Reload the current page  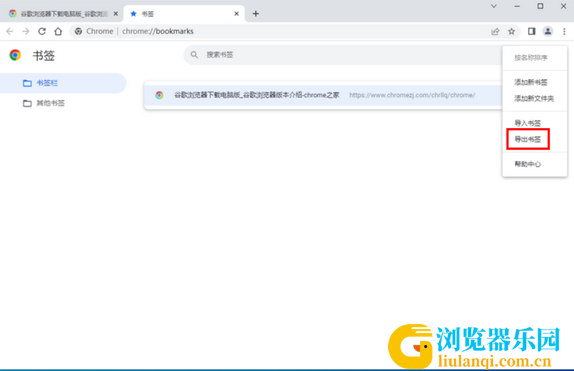[42, 31]
